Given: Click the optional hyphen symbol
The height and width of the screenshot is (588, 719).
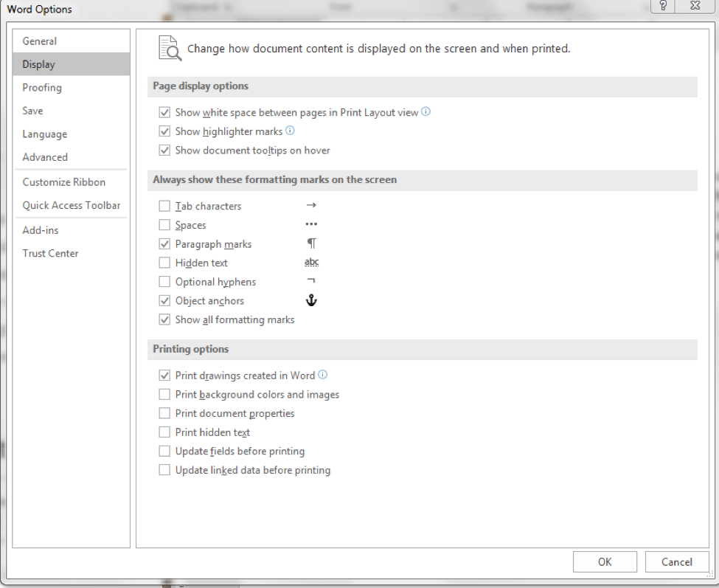Looking at the screenshot, I should click(x=311, y=281).
